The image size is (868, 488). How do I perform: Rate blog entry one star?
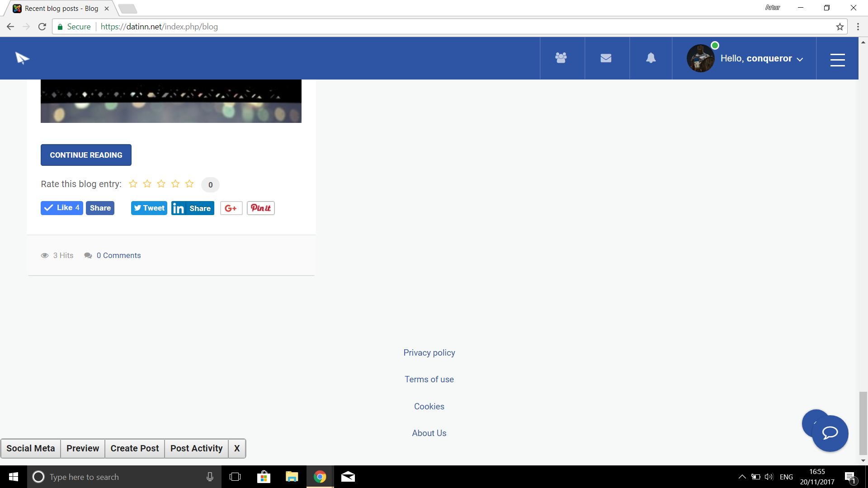tap(133, 184)
